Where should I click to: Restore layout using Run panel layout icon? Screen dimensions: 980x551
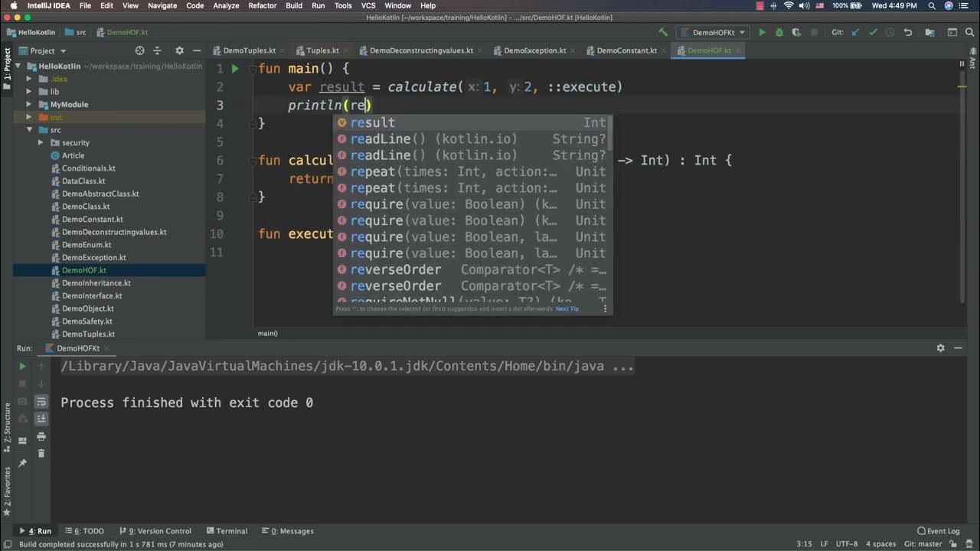click(x=22, y=440)
